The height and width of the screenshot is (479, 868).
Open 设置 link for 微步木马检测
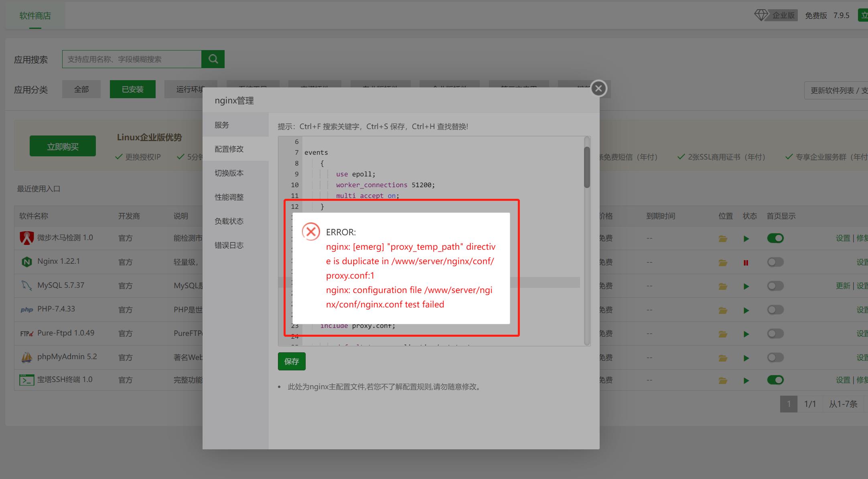(843, 238)
